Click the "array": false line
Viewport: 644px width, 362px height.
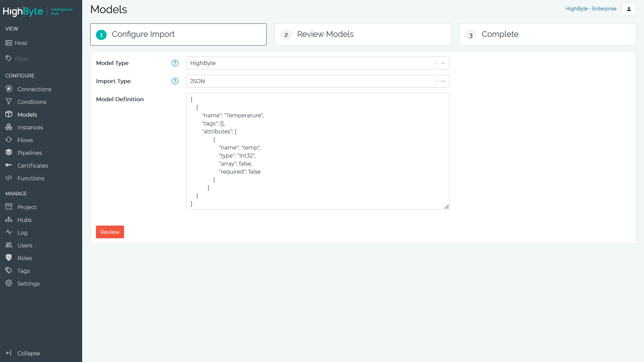(x=235, y=164)
